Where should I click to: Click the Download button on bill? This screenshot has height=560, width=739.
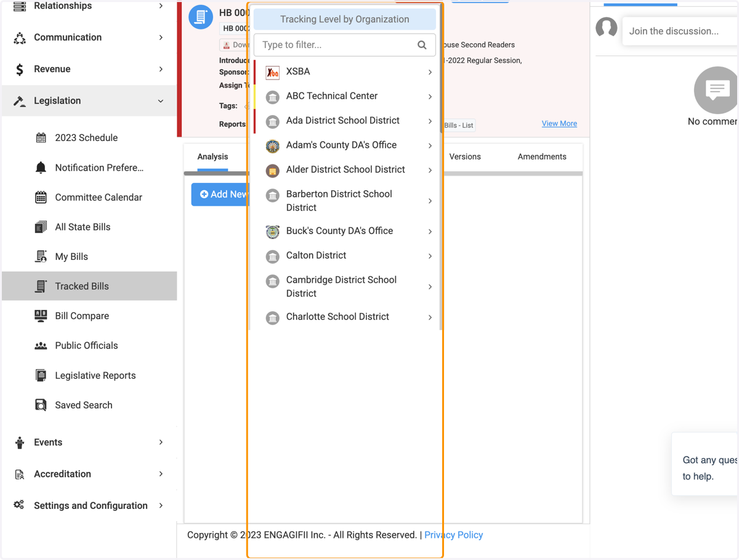coord(235,45)
